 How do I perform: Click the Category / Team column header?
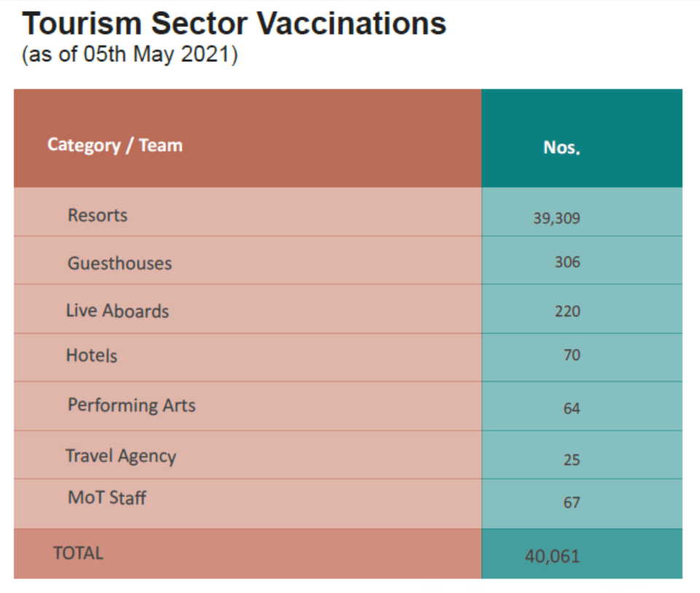click(x=115, y=145)
